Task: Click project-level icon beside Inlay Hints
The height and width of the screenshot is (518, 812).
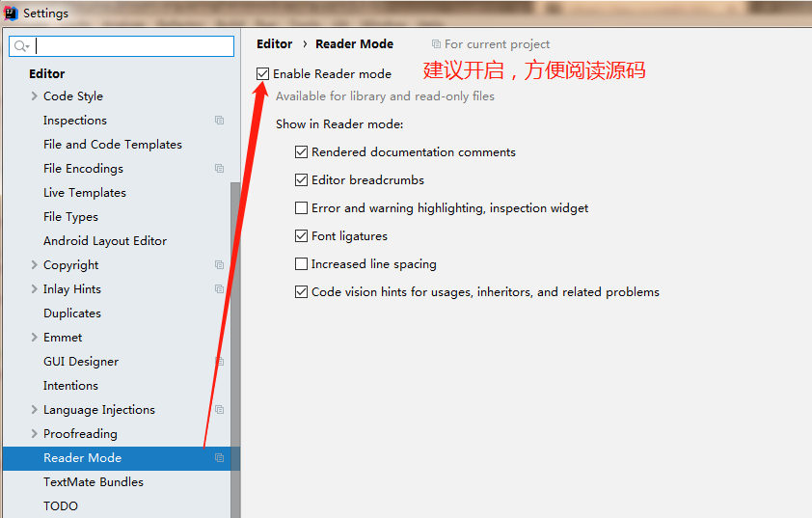Action: point(220,289)
